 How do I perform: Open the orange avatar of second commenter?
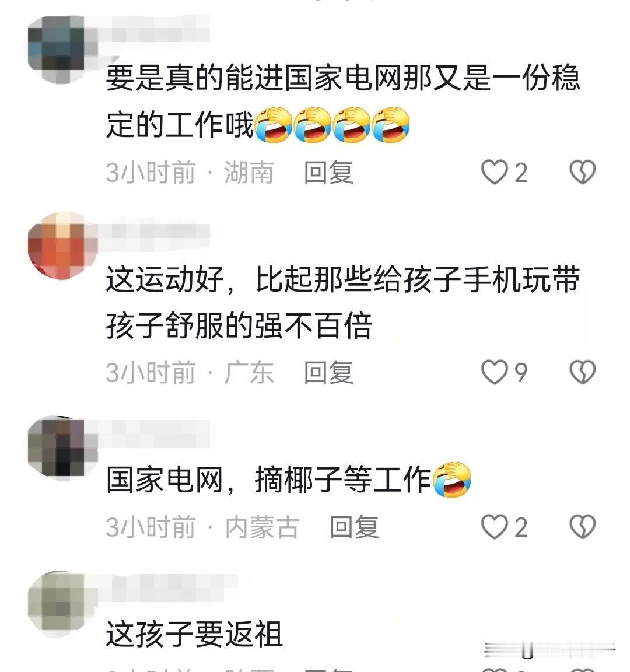62,246
